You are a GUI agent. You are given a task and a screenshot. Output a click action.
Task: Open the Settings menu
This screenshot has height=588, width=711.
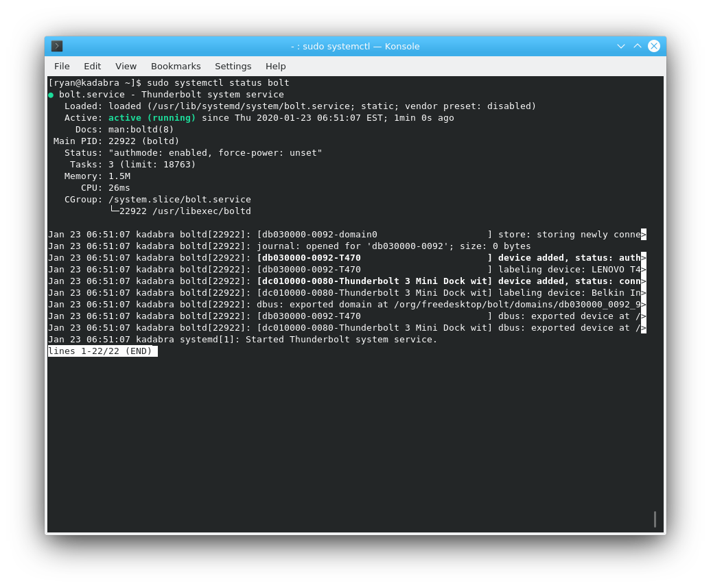click(x=233, y=66)
